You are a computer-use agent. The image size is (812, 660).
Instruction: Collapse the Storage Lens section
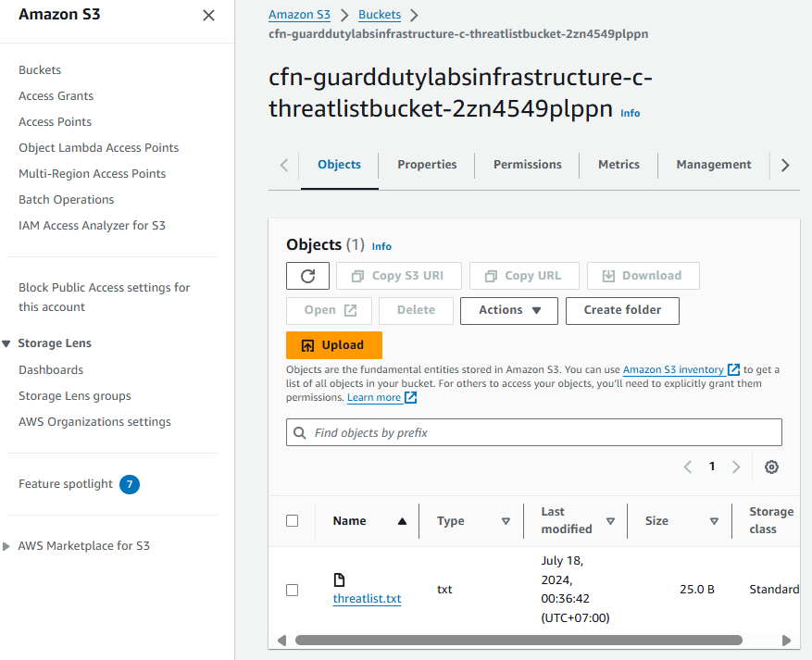[6, 343]
